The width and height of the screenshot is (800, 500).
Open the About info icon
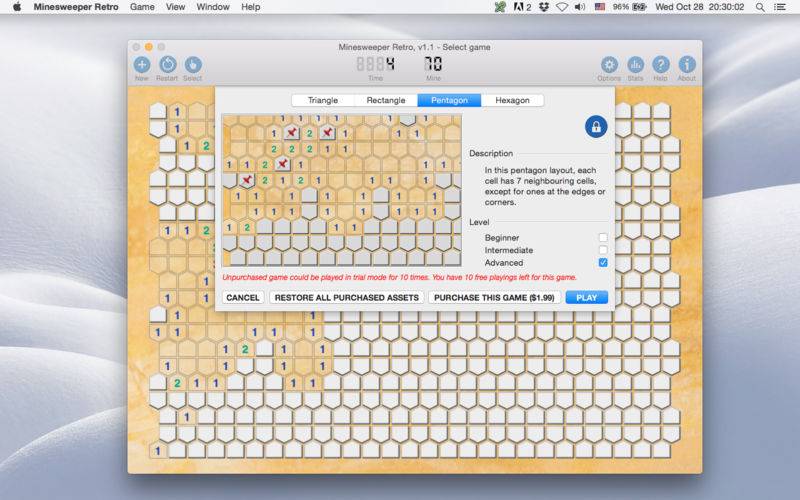687,65
